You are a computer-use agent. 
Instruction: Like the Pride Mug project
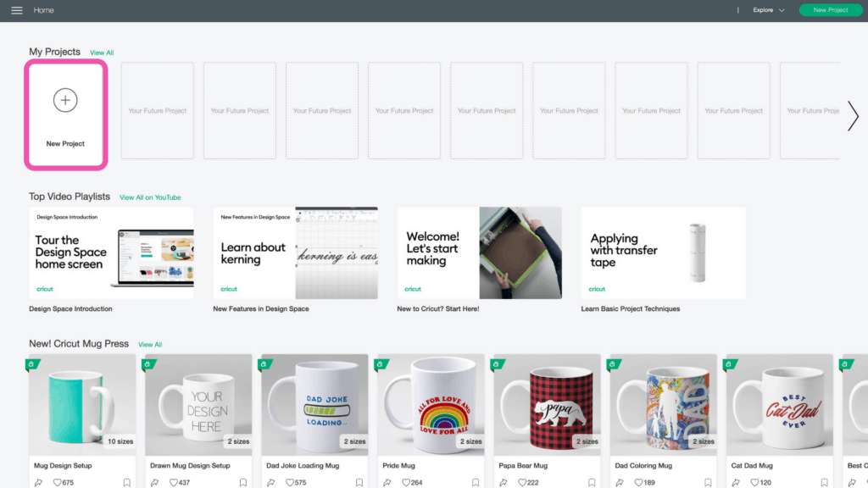(x=406, y=482)
